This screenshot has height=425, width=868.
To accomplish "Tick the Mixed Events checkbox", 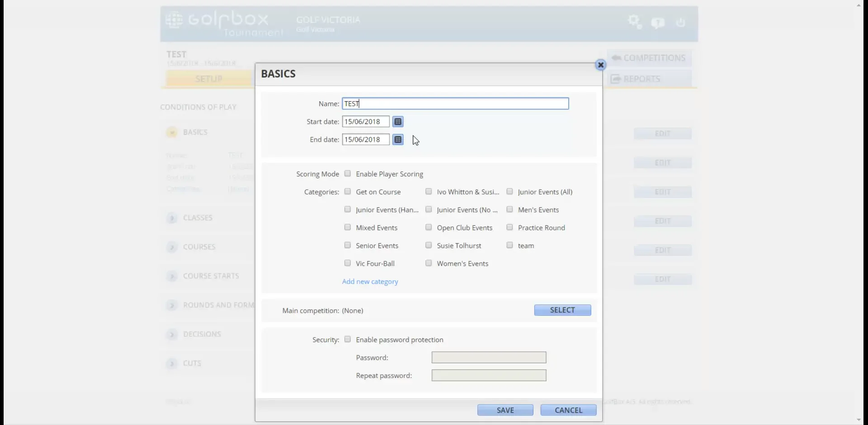I will (347, 227).
